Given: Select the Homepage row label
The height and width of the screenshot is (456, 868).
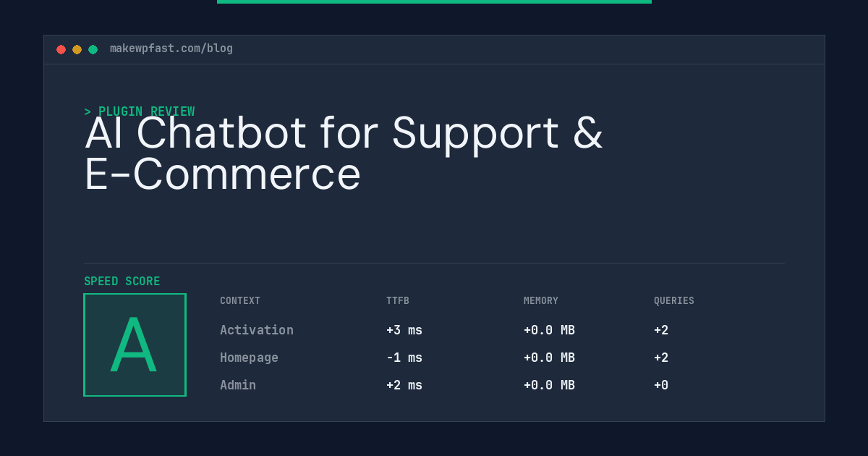Looking at the screenshot, I should 249,358.
